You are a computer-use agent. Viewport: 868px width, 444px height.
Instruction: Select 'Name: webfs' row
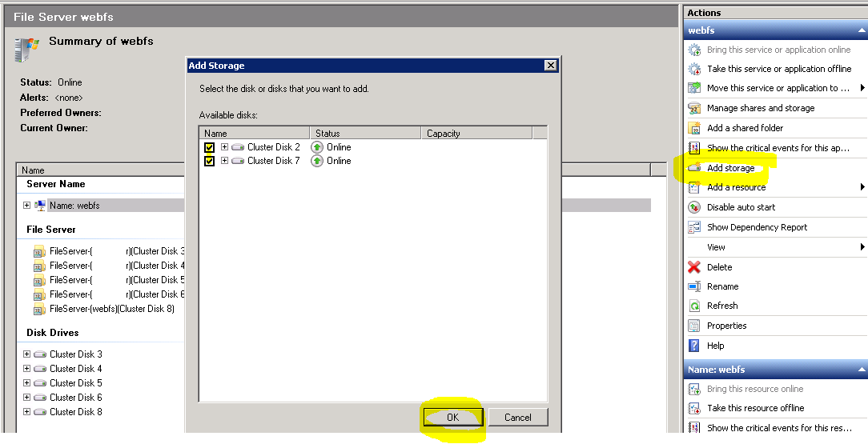tap(74, 205)
